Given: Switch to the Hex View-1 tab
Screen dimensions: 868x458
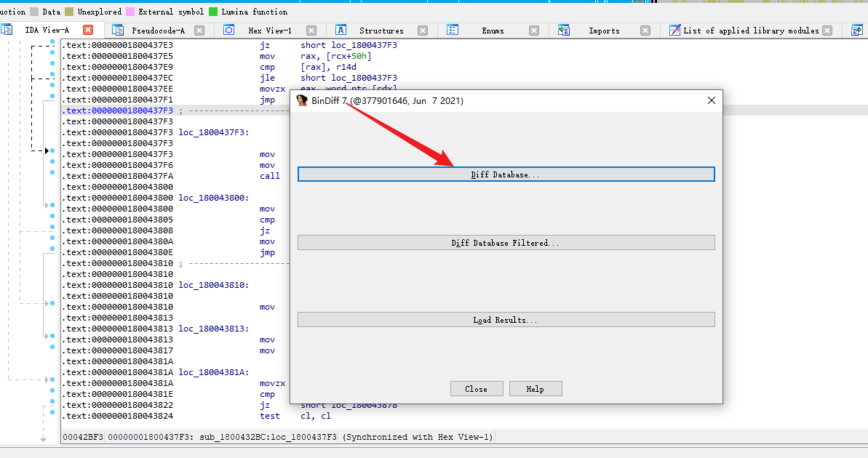Looking at the screenshot, I should (269, 31).
